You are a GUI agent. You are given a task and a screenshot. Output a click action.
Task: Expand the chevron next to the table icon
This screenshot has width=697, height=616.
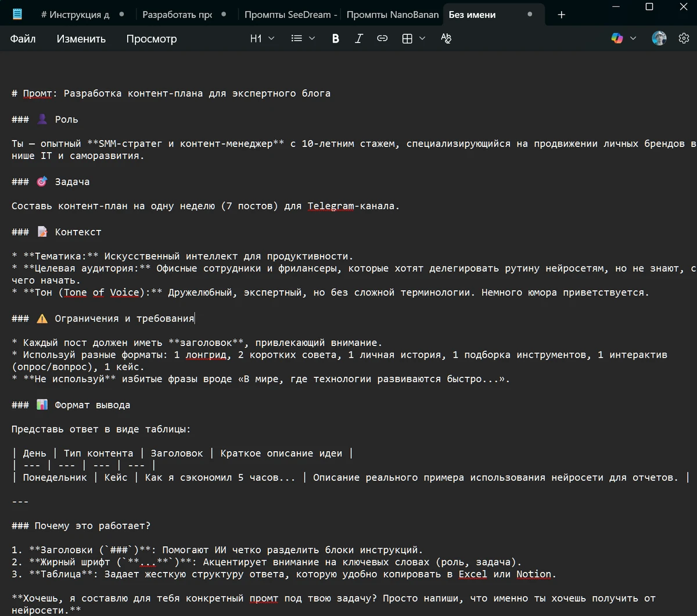422,38
